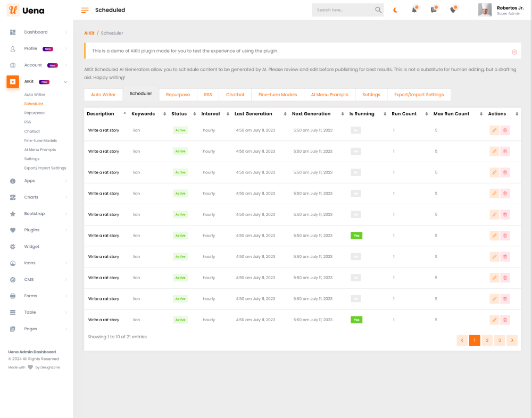Click the AIKit sidebar icon
Viewport: 532px width, 418px height.
13,82
